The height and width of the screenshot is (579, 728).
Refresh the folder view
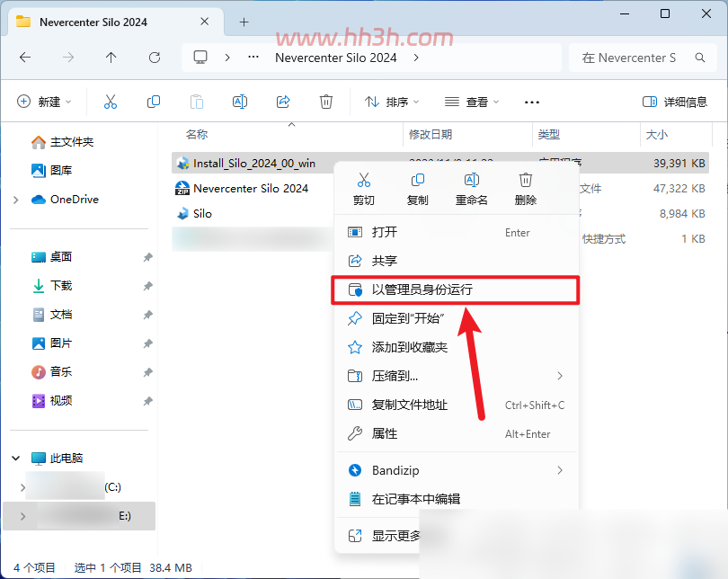point(155,58)
